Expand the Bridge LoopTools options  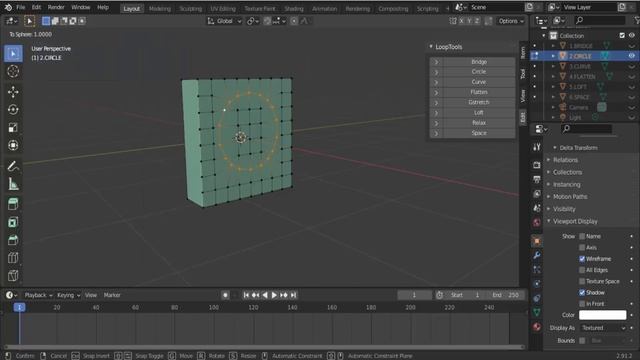[x=436, y=62]
